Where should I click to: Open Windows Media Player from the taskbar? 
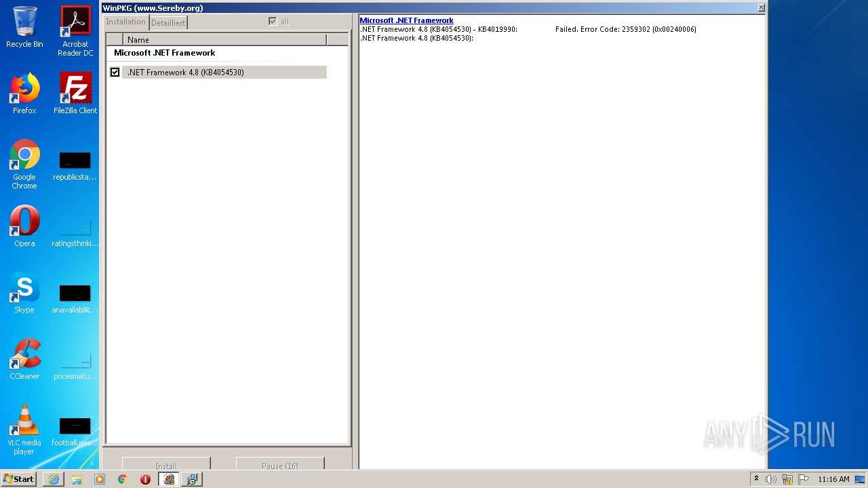click(100, 479)
